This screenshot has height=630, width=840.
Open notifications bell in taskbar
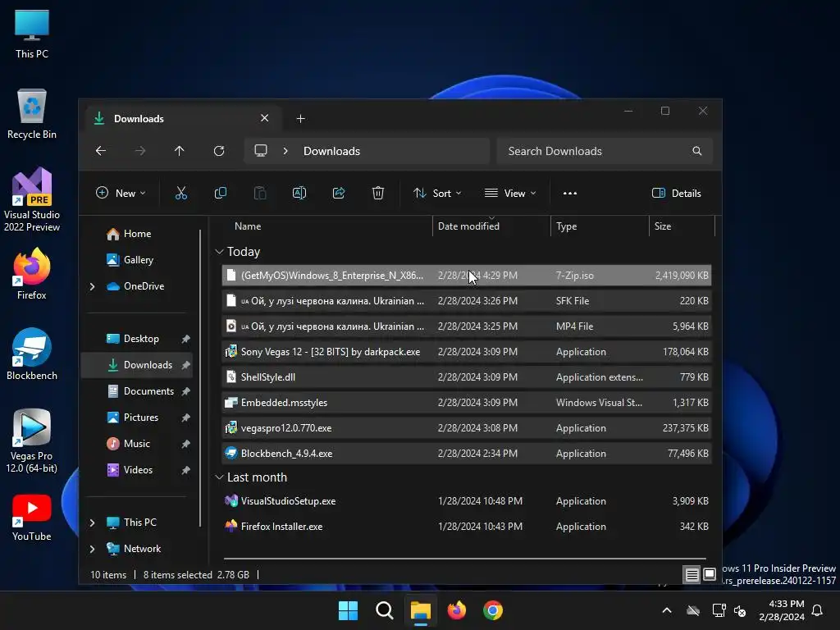pyautogui.click(x=817, y=610)
